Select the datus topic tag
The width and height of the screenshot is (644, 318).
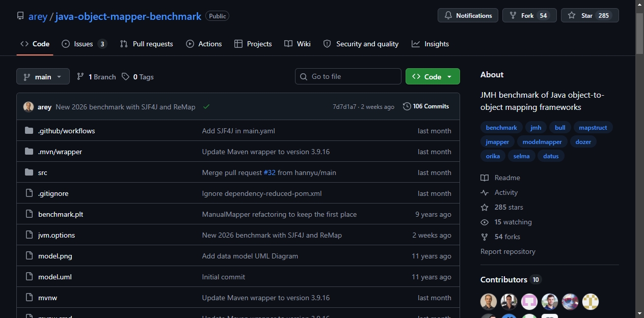click(x=551, y=156)
